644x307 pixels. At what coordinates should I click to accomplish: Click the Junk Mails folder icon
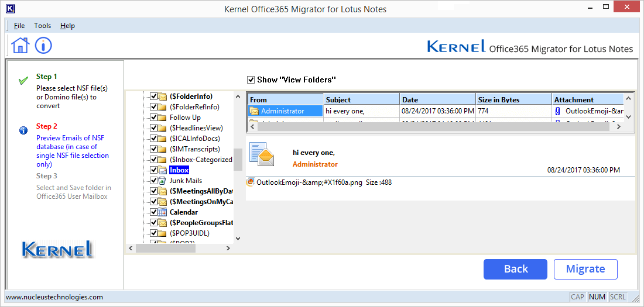click(x=163, y=181)
